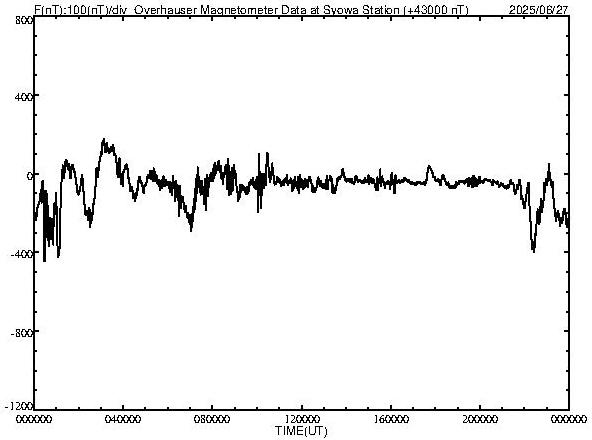Click the 800 y-axis label

click(24, 21)
